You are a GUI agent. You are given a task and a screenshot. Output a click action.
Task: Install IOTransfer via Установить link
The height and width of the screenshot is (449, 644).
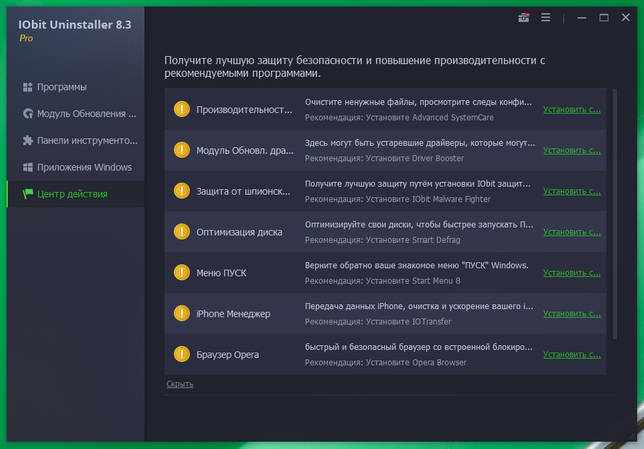point(572,314)
